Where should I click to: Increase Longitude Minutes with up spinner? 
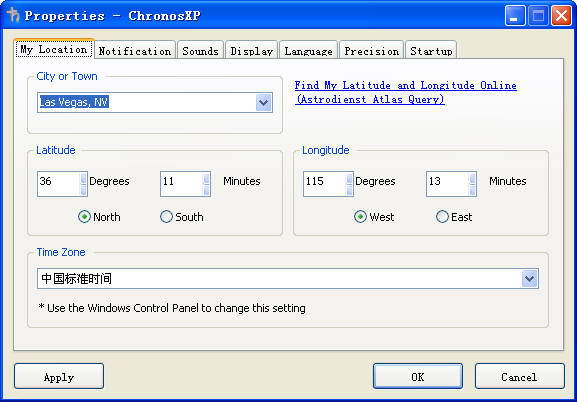(472, 179)
